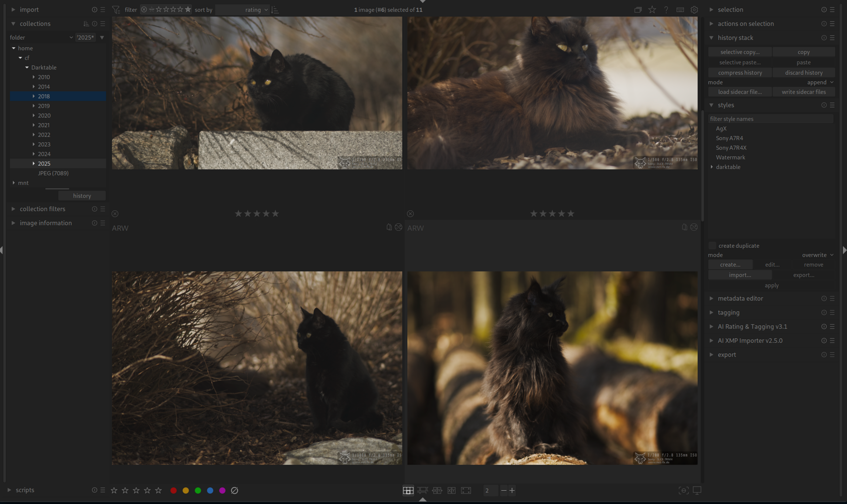
Task: Toggle grouped images icon in header
Action: 638,10
